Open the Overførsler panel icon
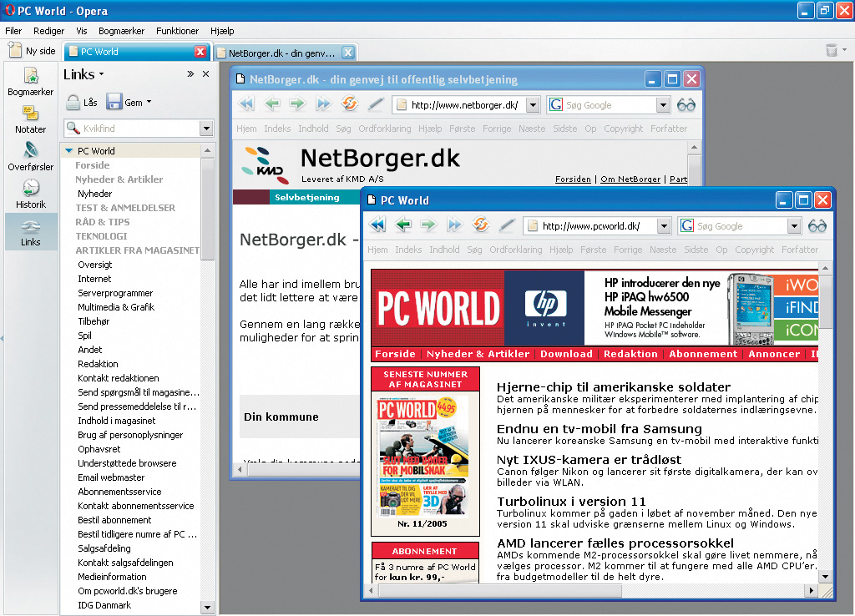855x616 pixels. coord(31,154)
